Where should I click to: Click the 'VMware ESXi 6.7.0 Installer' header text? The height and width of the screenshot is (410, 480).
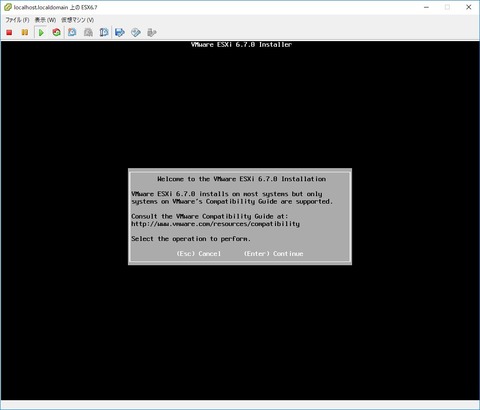pyautogui.click(x=241, y=45)
